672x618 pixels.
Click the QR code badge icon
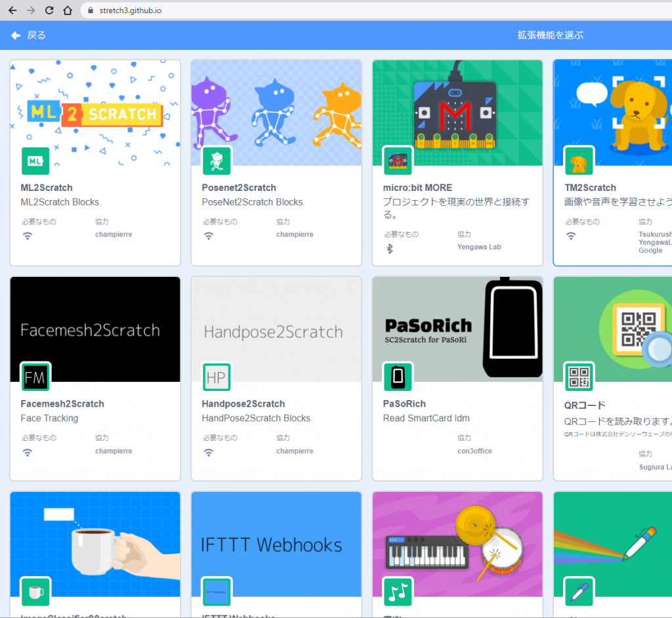[x=579, y=377]
